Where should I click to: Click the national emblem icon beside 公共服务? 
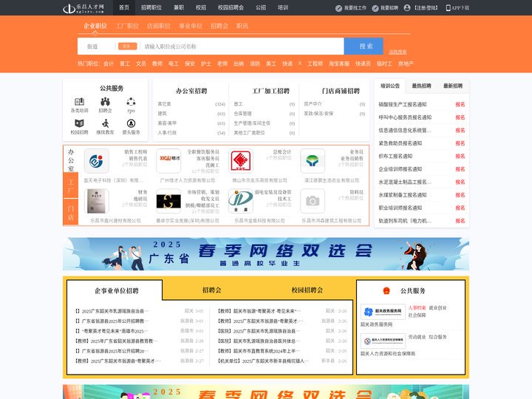386,291
